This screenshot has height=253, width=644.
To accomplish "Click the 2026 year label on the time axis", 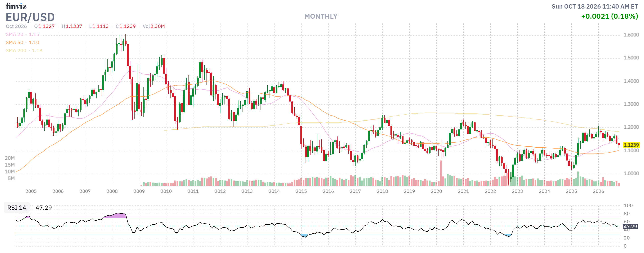I will (598, 191).
